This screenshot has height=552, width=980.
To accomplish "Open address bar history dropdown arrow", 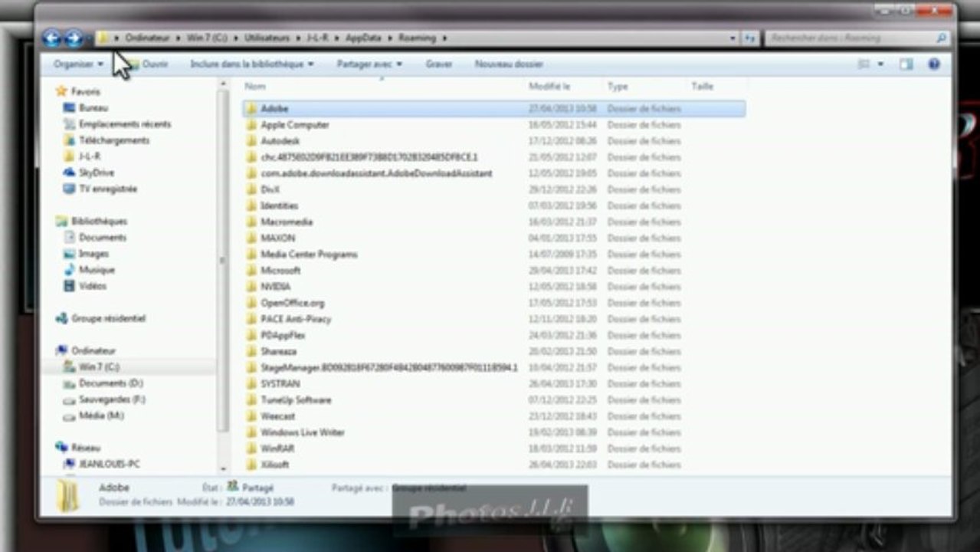I will click(x=733, y=38).
